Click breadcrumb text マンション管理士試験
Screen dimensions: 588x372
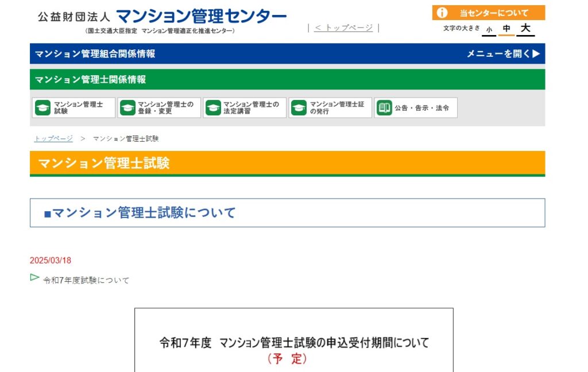[x=126, y=139]
